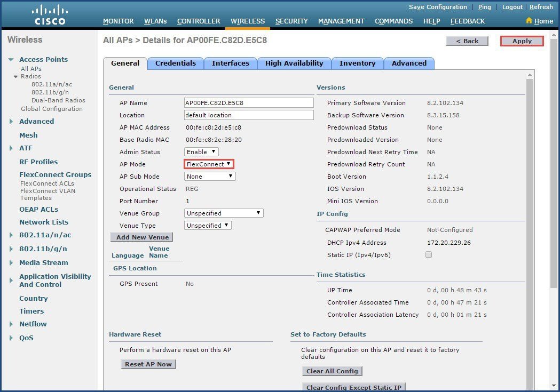Select 802.11a/n/ac under Radios
Screen dimensions: 560x392
(x=52, y=85)
